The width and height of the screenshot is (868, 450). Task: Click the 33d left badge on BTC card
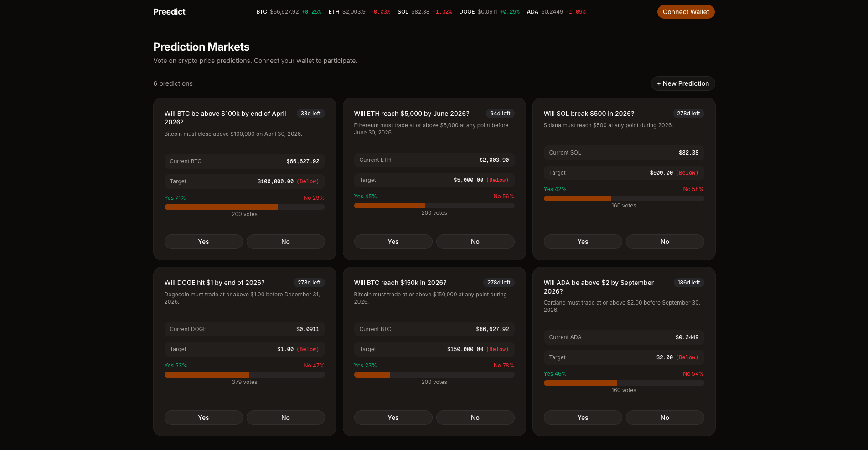point(310,114)
